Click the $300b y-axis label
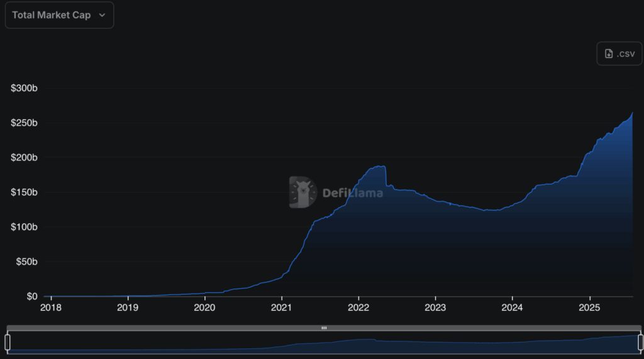 [x=25, y=89]
